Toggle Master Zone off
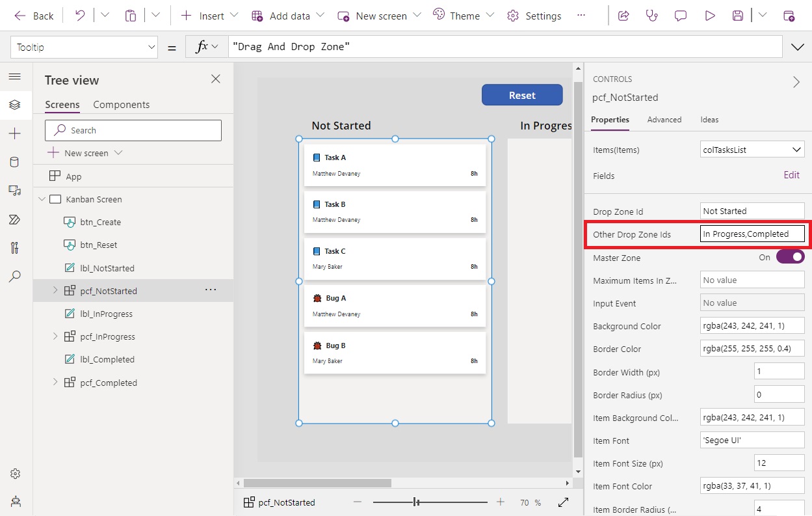The image size is (812, 516). pos(790,256)
